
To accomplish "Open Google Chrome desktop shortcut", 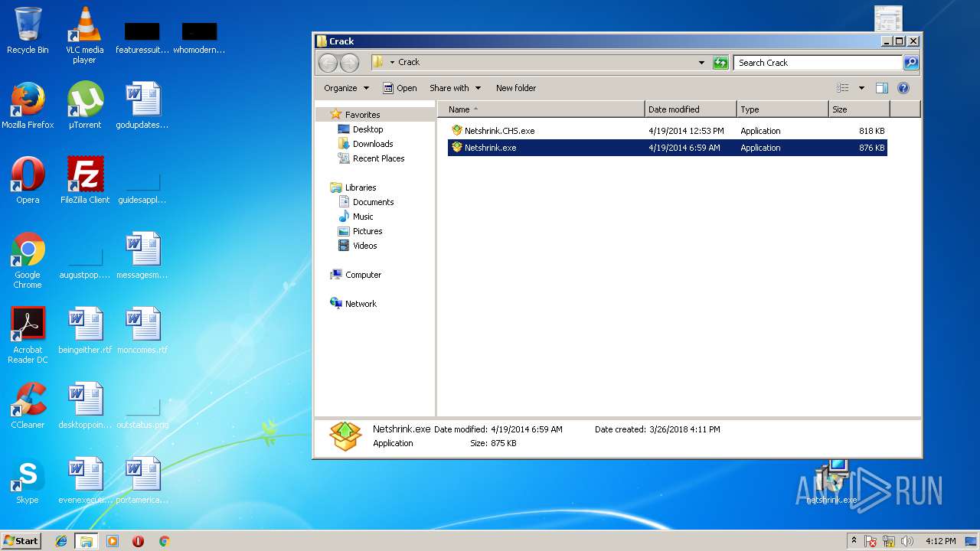I will coord(28,260).
